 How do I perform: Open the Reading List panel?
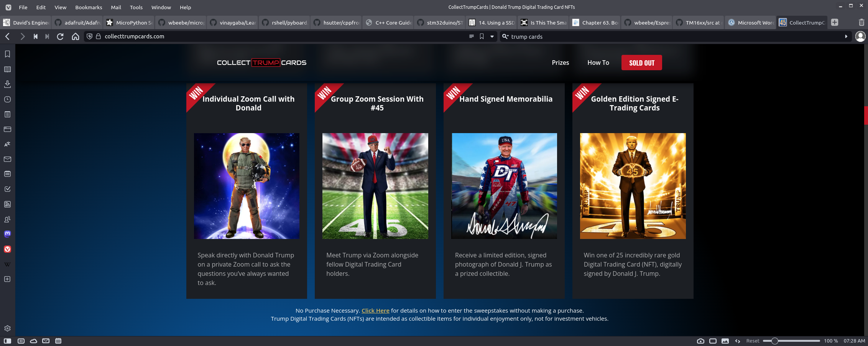pos(7,69)
